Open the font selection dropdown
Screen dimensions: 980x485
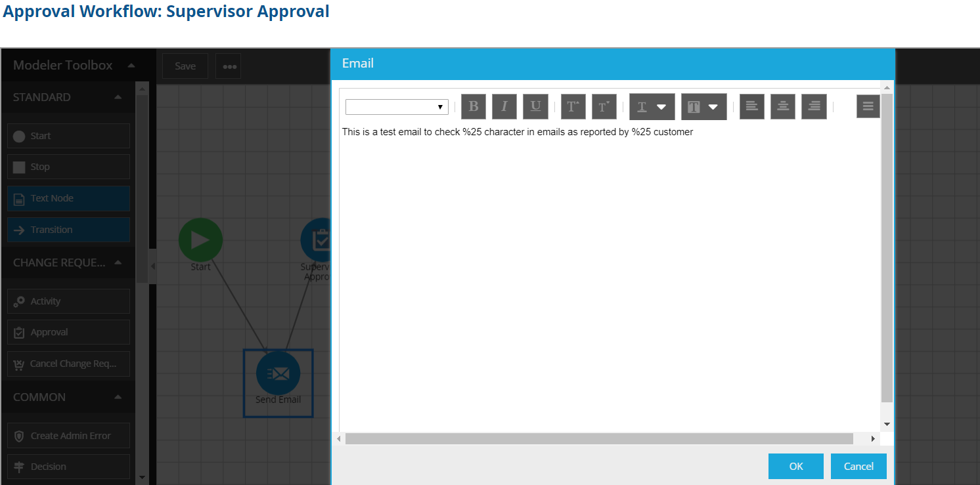(397, 107)
